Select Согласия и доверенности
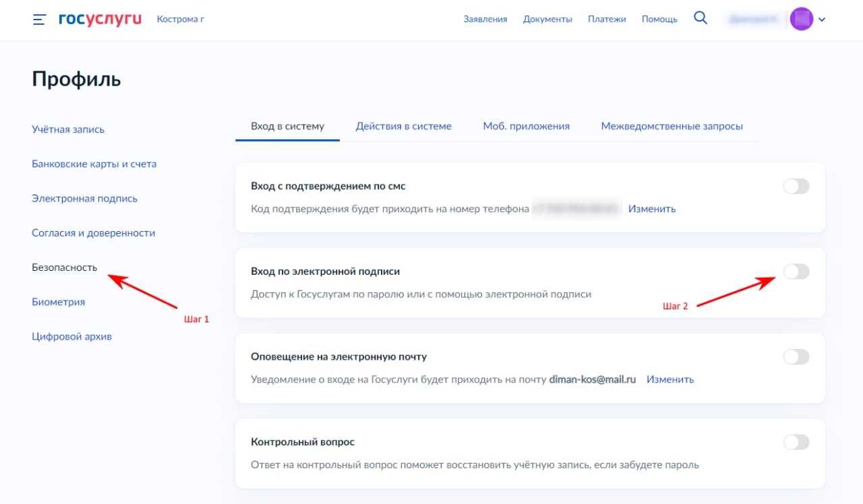The image size is (863, 504). (94, 232)
